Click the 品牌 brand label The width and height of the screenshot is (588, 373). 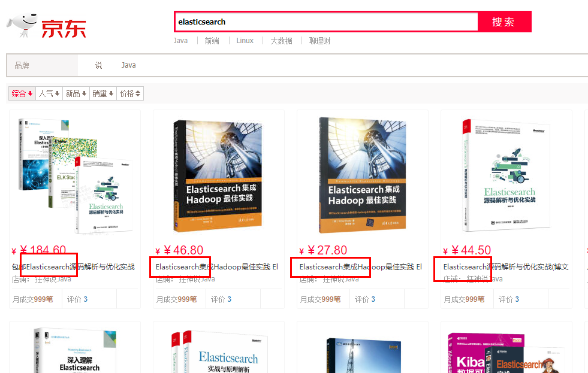pyautogui.click(x=22, y=65)
